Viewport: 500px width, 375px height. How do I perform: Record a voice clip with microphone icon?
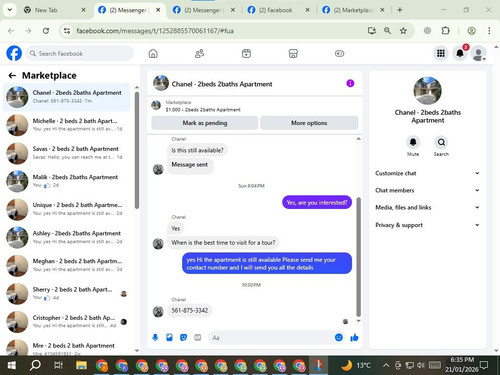[155, 338]
